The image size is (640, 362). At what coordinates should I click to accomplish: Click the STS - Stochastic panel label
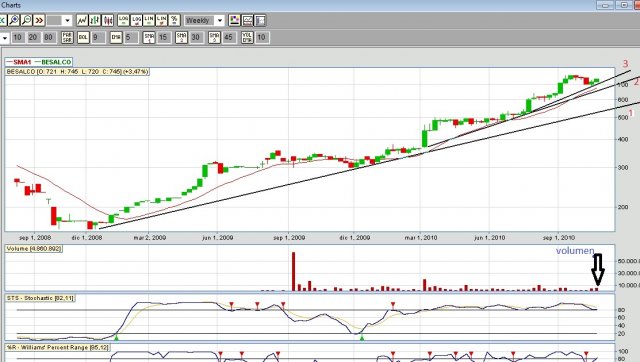tap(40, 298)
